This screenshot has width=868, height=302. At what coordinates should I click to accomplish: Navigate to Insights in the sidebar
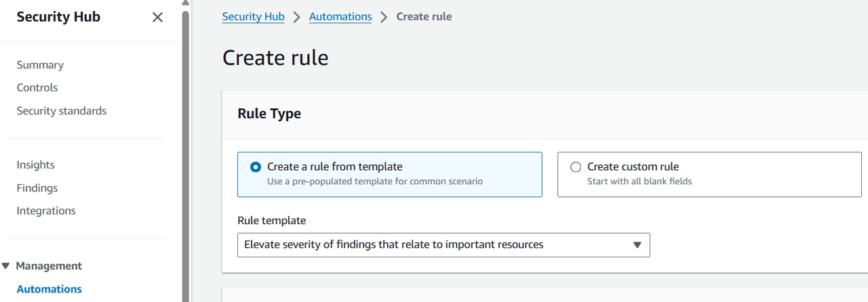click(36, 165)
